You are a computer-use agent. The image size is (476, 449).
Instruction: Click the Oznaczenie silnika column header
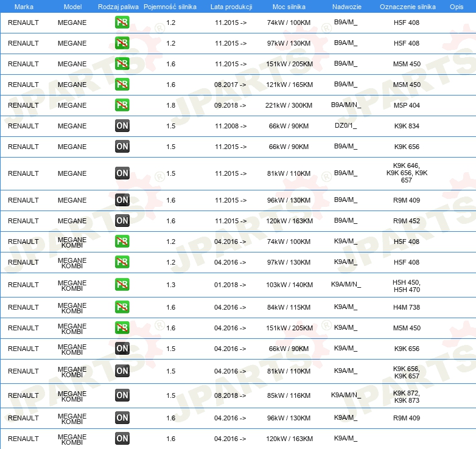coord(408,7)
